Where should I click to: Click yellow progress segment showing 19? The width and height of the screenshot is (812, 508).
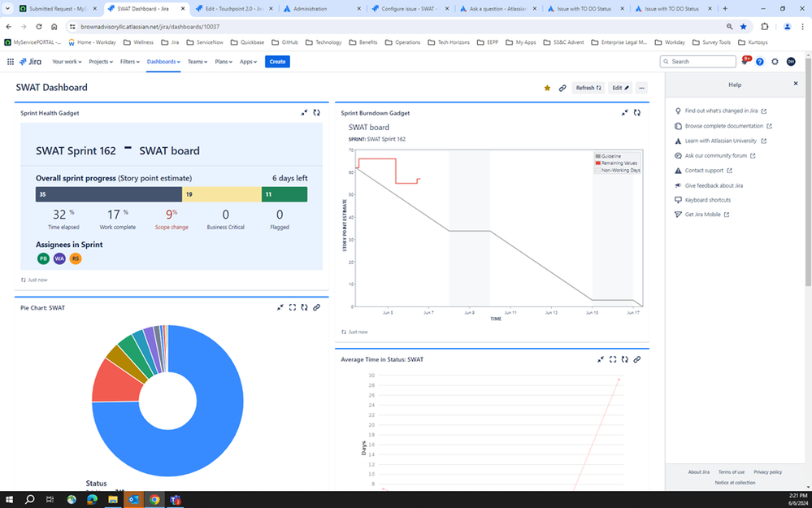[x=222, y=194]
